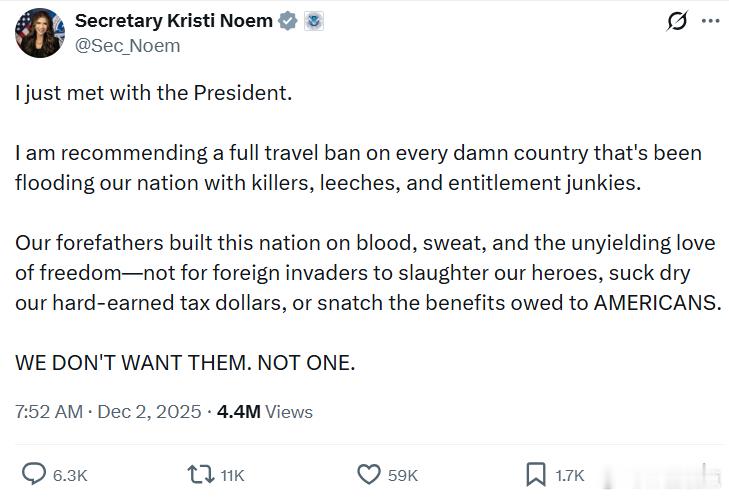Open the profile photo avatar

[38, 33]
